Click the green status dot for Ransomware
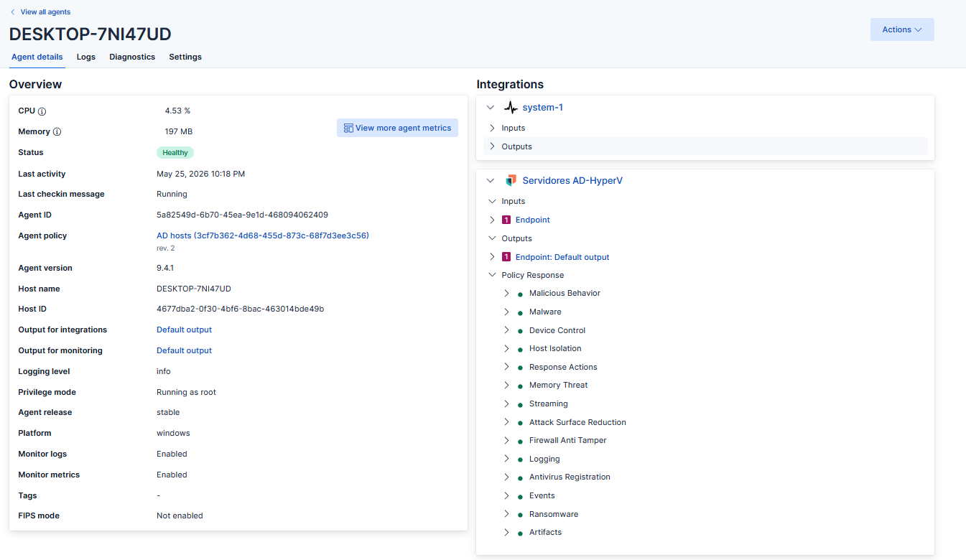This screenshot has height=560, width=966. point(520,515)
